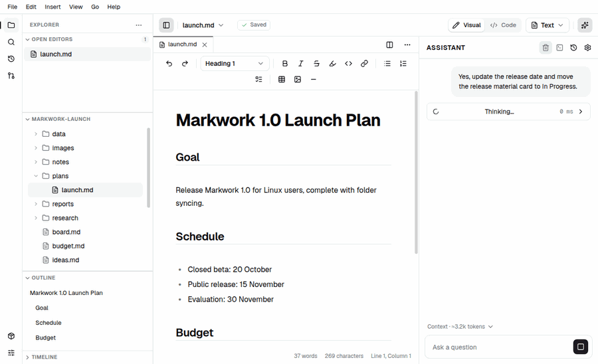Jump to Schedule in the outline
This screenshot has width=598, height=364.
(49, 323)
